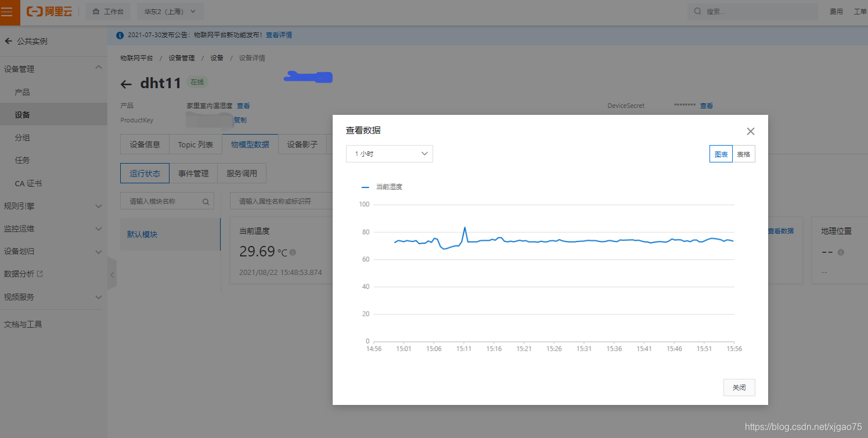Select the 服务调用 sub-tab
868x438 pixels.
242,173
